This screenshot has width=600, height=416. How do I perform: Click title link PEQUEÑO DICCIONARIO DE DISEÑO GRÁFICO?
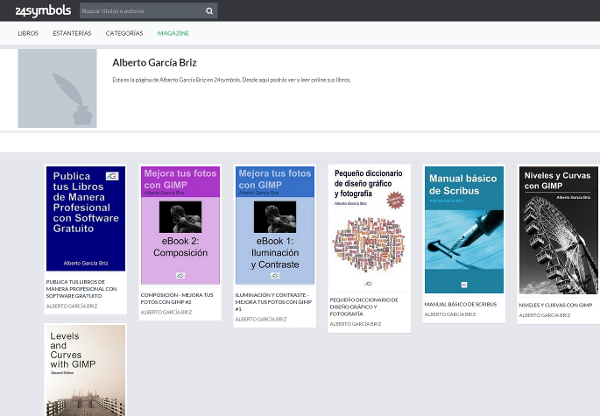(x=364, y=307)
